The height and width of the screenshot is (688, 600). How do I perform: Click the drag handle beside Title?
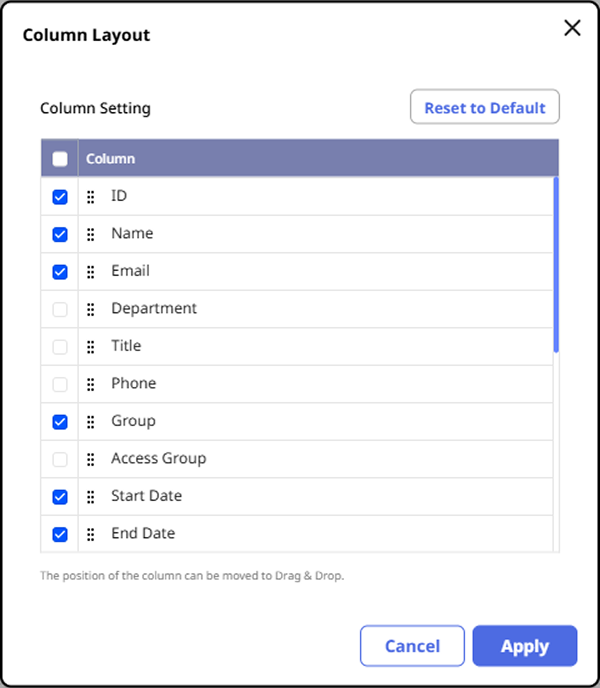tap(90, 347)
